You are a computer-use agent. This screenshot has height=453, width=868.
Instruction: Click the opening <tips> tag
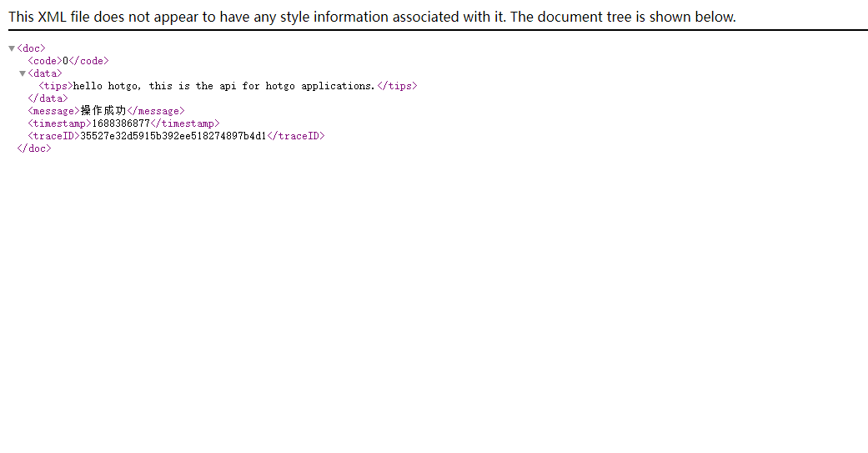point(56,86)
